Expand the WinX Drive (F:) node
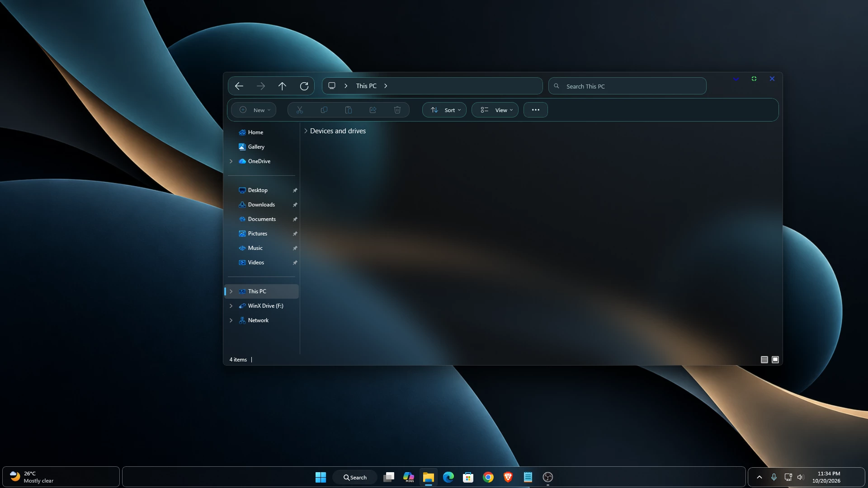The height and width of the screenshot is (488, 868). coord(231,306)
